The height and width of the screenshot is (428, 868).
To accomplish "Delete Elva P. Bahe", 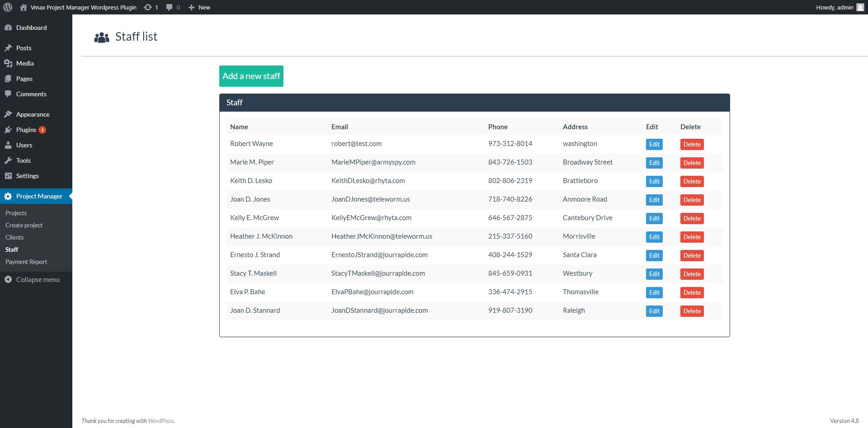I will [x=692, y=292].
